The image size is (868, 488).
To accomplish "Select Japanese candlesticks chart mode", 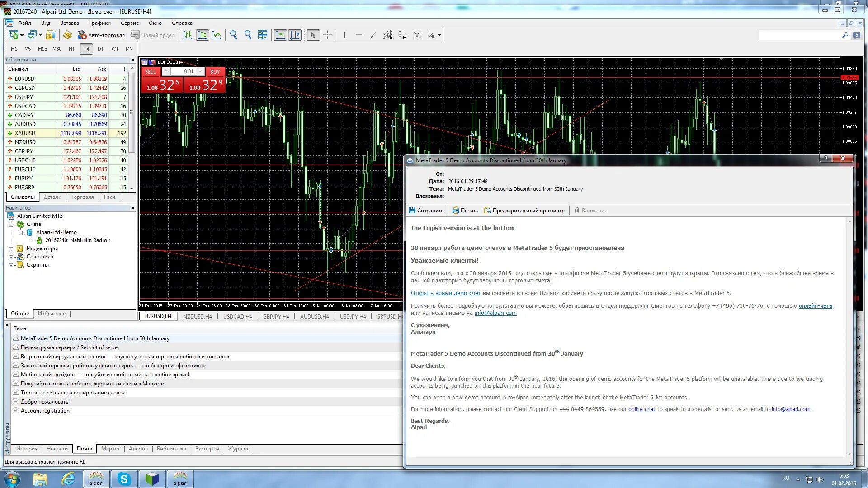I will click(x=202, y=35).
